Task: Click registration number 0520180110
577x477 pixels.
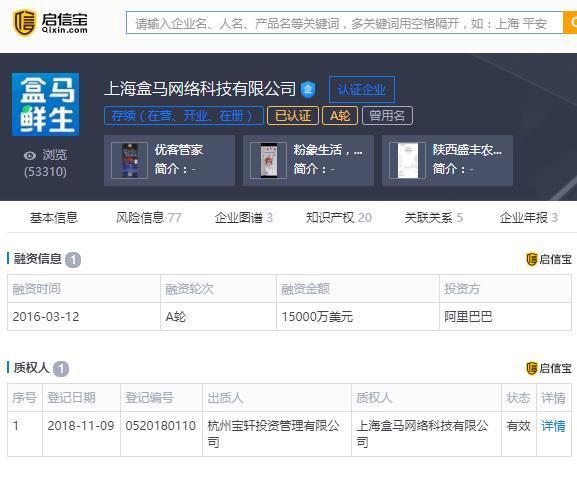Action: coord(161,434)
